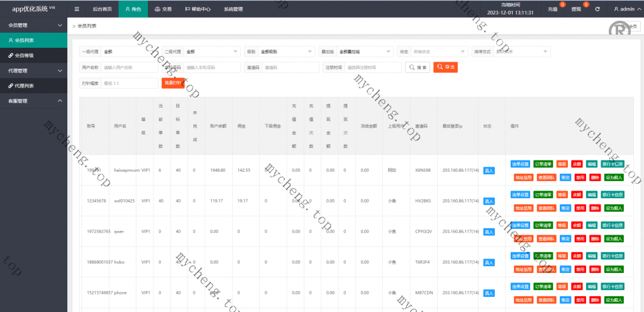This screenshot has width=644, height=312.
Task: Open the 提现 notification badge
Action: [576, 9]
